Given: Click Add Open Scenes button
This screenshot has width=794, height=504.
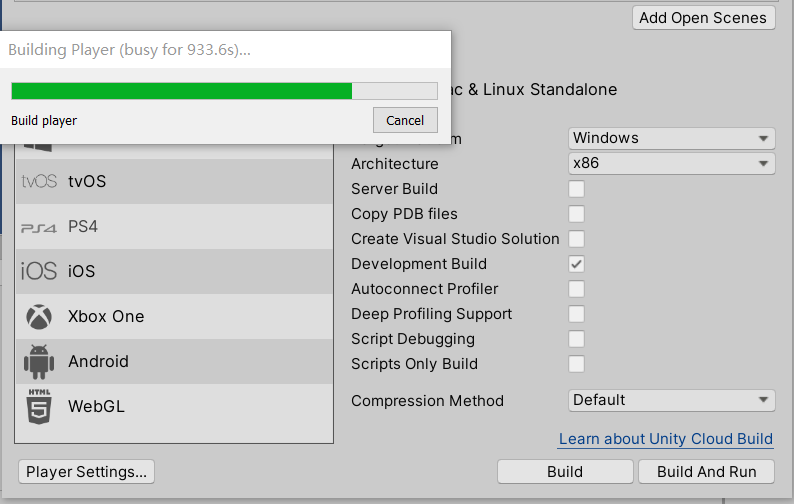Looking at the screenshot, I should (703, 18).
